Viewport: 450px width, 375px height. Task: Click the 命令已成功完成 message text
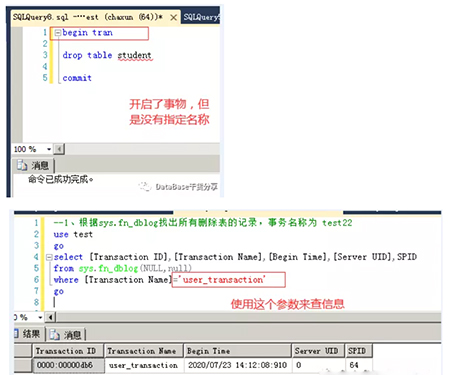point(60,180)
